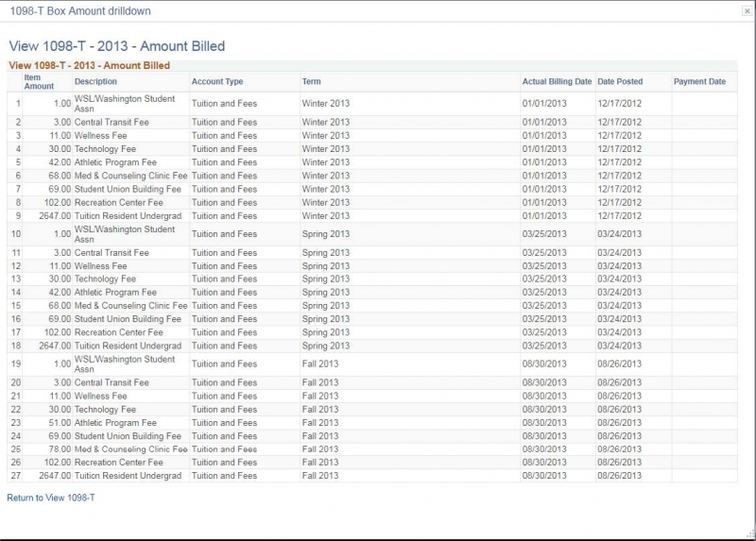This screenshot has width=756, height=541.
Task: Select 'Student Union Building Fee' in row 24
Action: click(128, 436)
